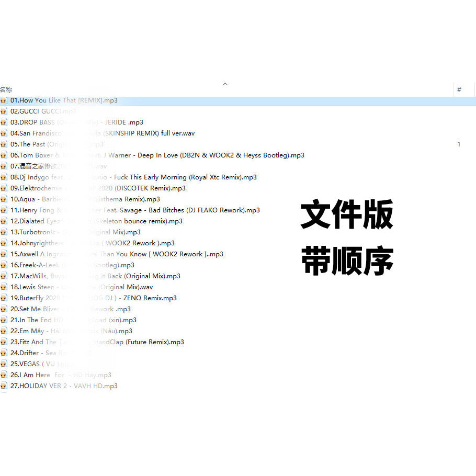Click the # column header
This screenshot has height=476, width=476.
pyautogui.click(x=459, y=89)
